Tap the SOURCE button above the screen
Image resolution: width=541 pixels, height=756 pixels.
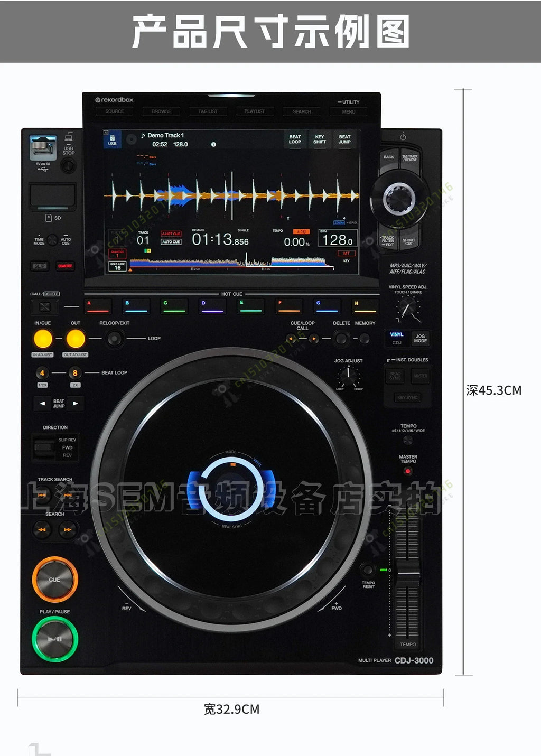click(115, 111)
